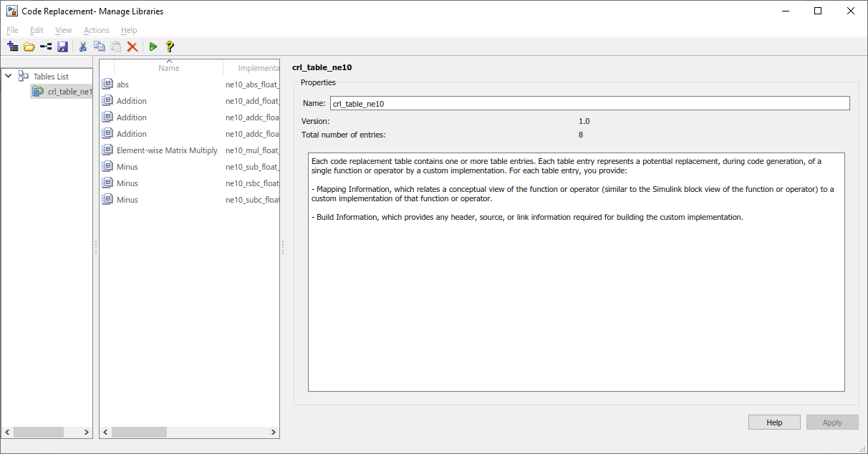Open a table with the folder icon

coord(29,47)
